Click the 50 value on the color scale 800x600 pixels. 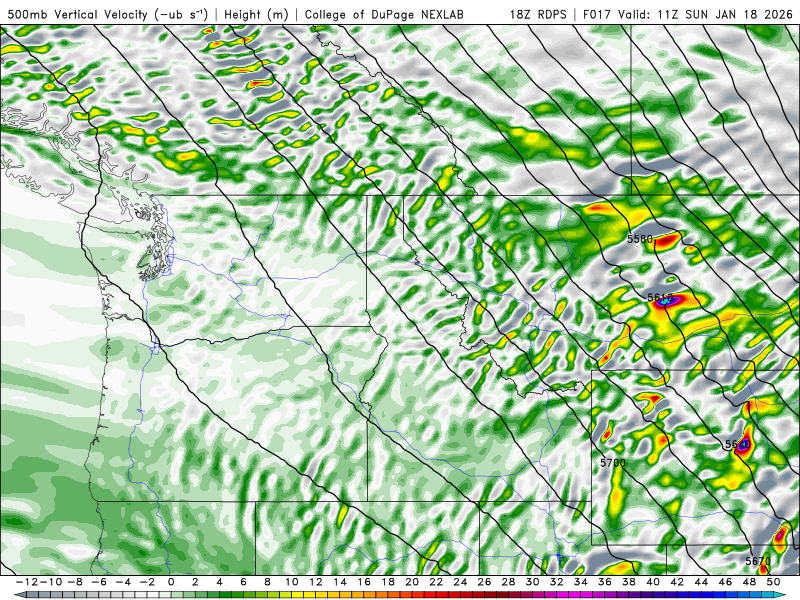click(773, 582)
